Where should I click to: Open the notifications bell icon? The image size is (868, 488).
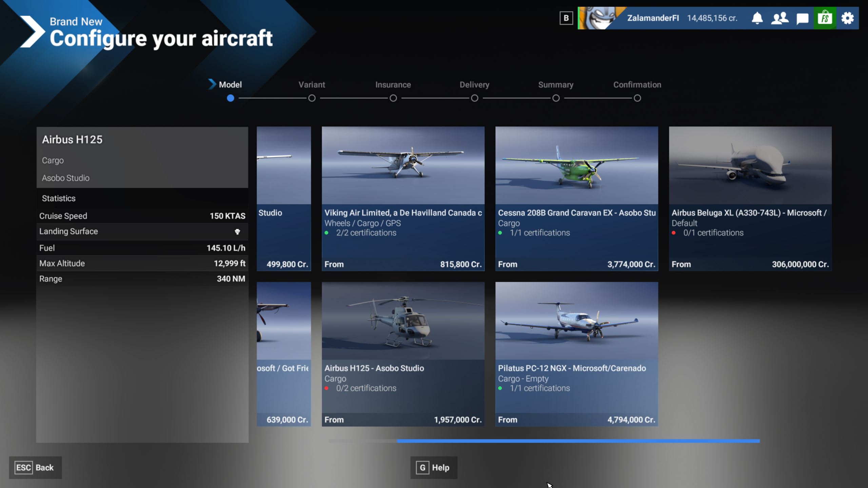point(757,18)
